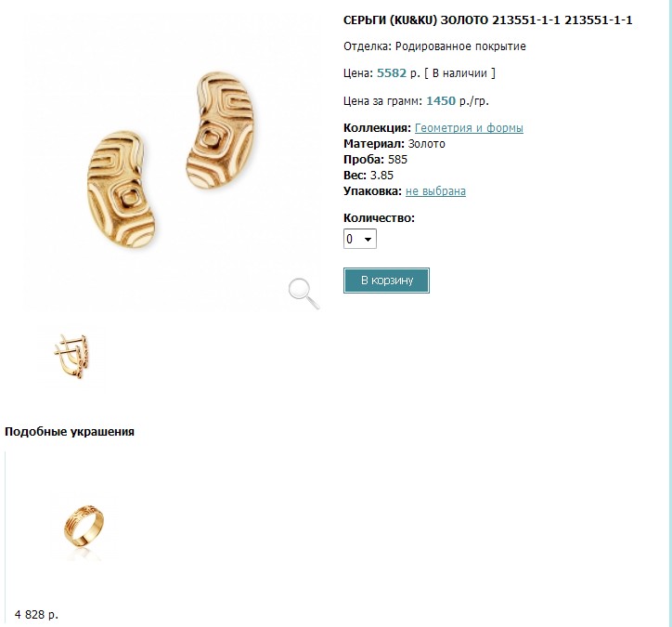Click the не выбрана packaging link

click(x=435, y=191)
